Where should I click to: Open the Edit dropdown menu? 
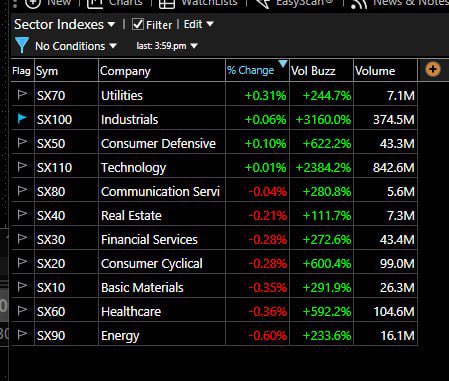pos(199,24)
